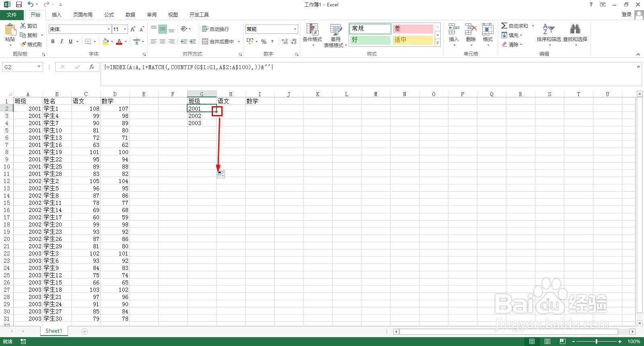This screenshot has height=346, width=644.
Task: Click 登录 sign in link
Action: pos(627,14)
